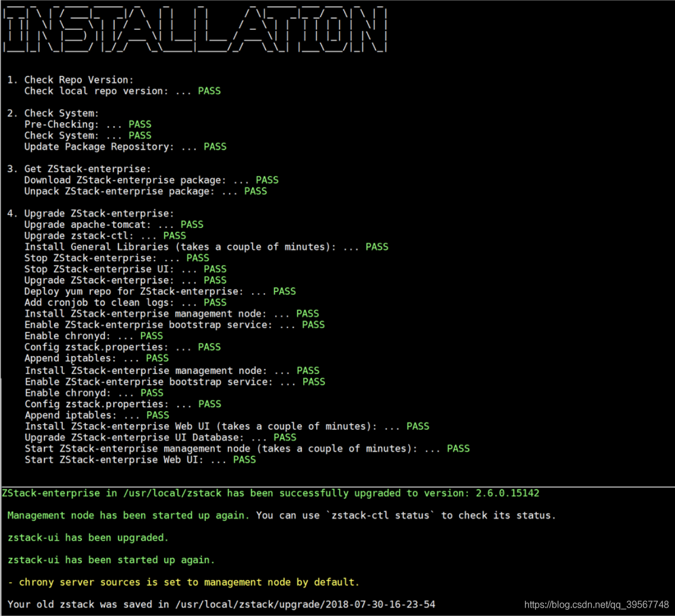Click 'zstack-ui has been upgraded.' message
This screenshot has height=616, width=675.
pos(88,538)
